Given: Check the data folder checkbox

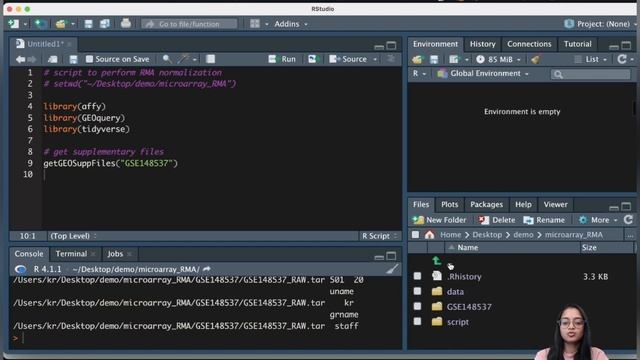Looking at the screenshot, I should click(x=417, y=291).
